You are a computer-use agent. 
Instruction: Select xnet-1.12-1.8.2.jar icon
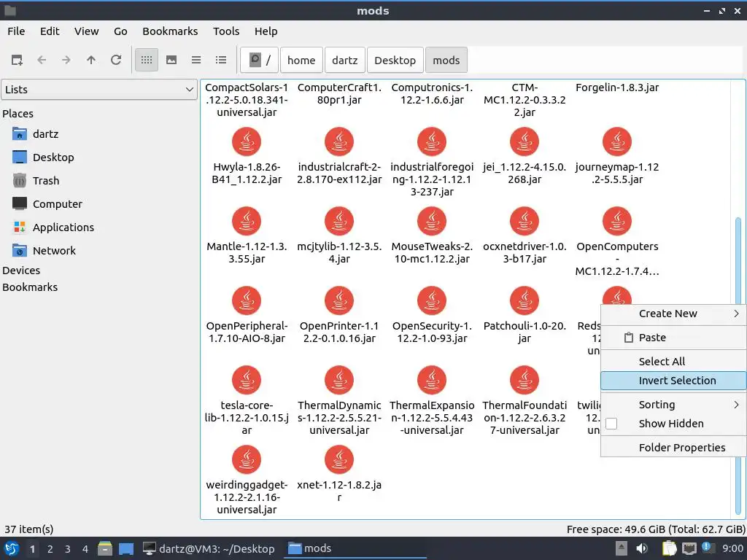coord(339,459)
